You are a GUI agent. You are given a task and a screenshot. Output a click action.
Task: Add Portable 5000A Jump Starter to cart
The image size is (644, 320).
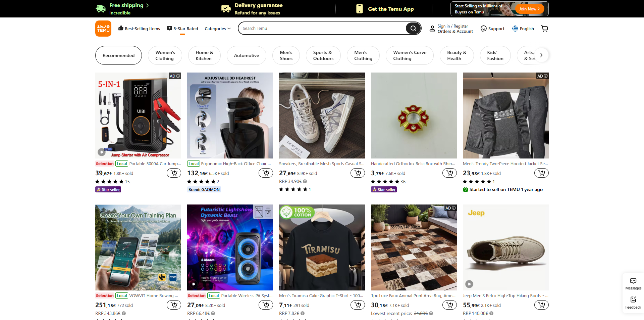point(174,173)
